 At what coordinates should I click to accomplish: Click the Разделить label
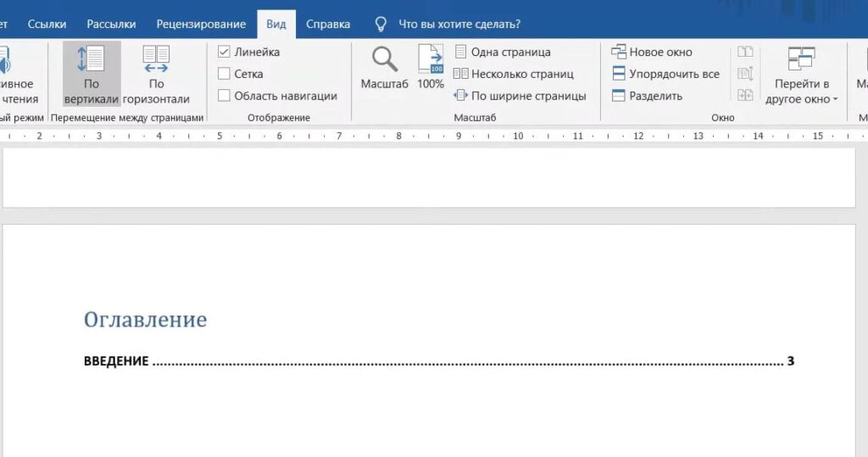(x=656, y=96)
